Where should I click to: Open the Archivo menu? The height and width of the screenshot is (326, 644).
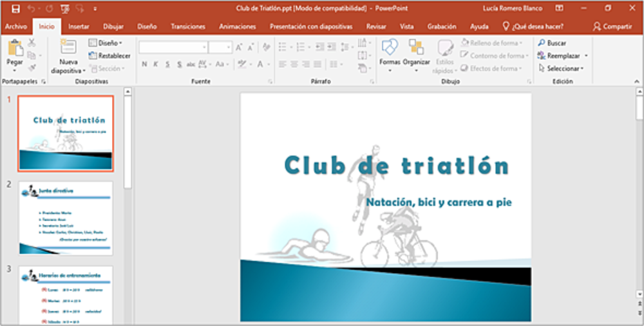tap(15, 26)
